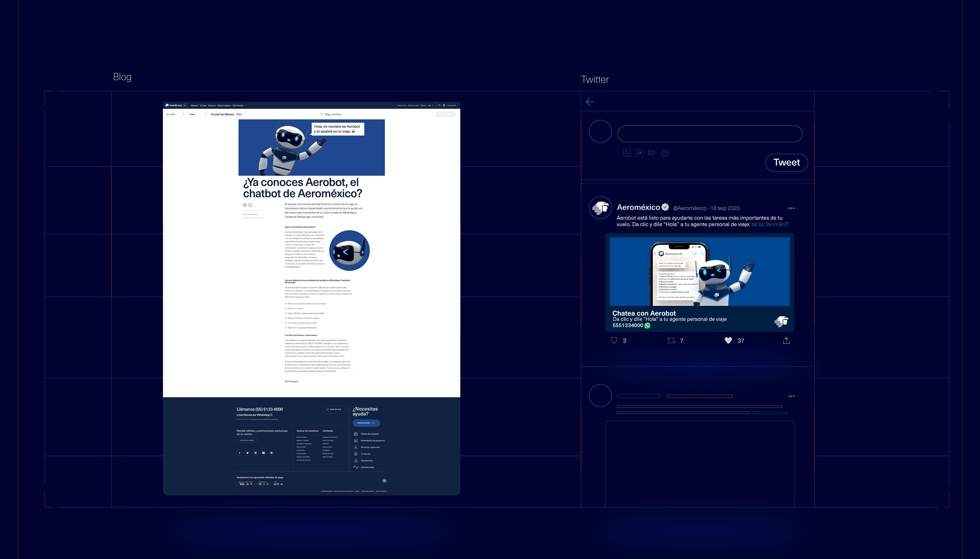Click the share icon on Aeroméxico tweet
Viewport: 980px width, 559px height.
pyautogui.click(x=786, y=340)
